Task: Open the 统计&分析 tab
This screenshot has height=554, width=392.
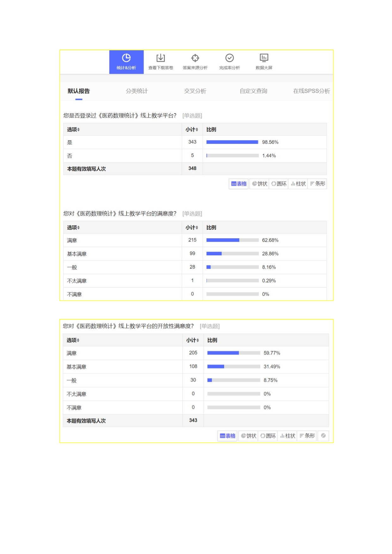Action: 126,62
